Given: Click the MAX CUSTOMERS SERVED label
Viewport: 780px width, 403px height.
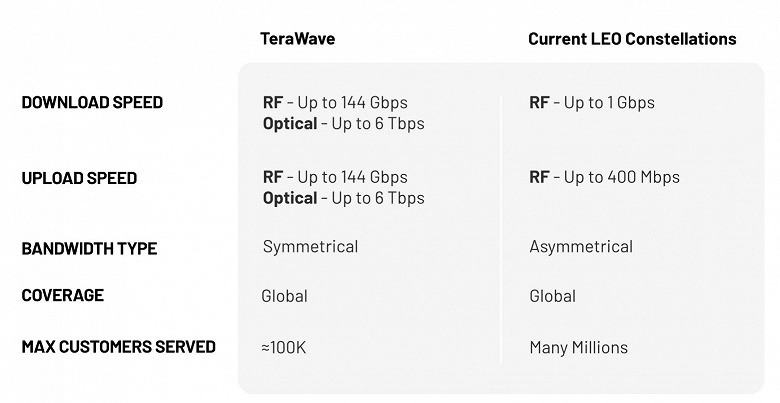Looking at the screenshot, I should [118, 347].
